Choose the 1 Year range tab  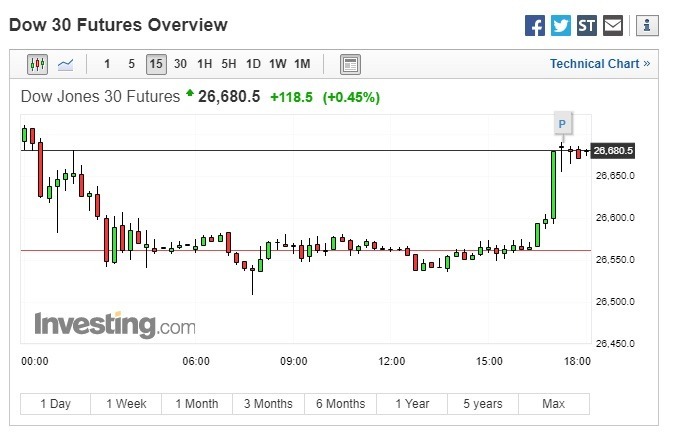[412, 404]
